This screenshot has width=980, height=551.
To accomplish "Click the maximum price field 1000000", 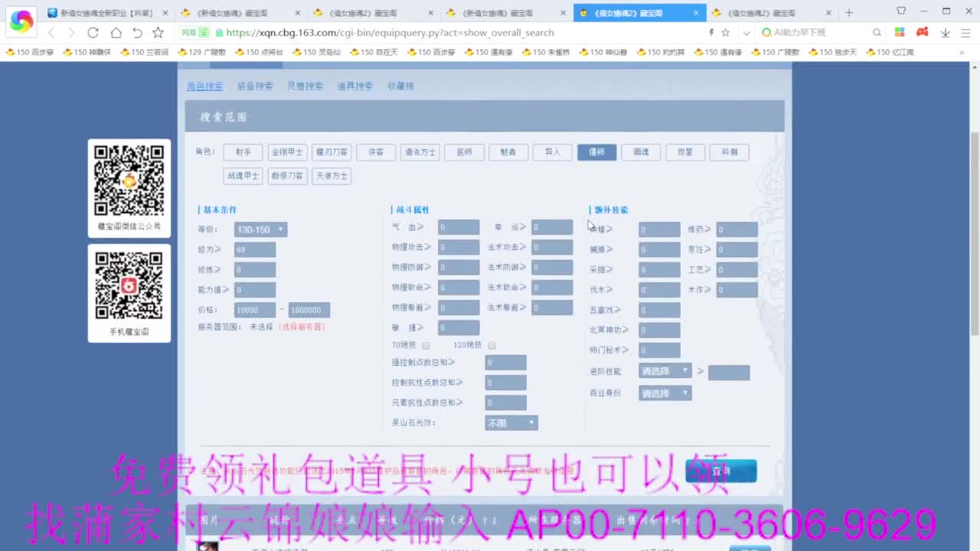I will [309, 310].
